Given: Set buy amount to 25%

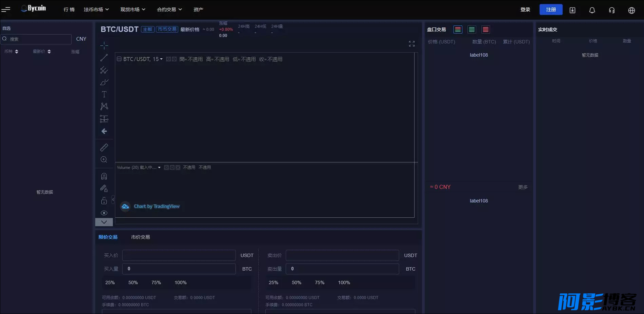Looking at the screenshot, I should [x=110, y=282].
